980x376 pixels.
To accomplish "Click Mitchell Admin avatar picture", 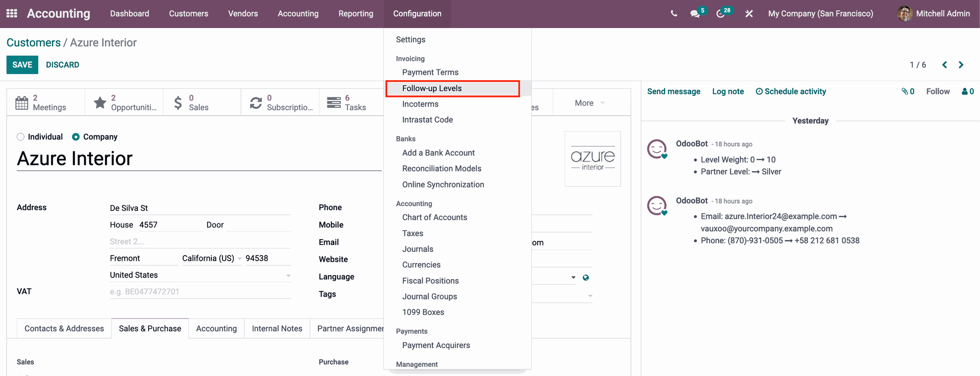I will [904, 14].
